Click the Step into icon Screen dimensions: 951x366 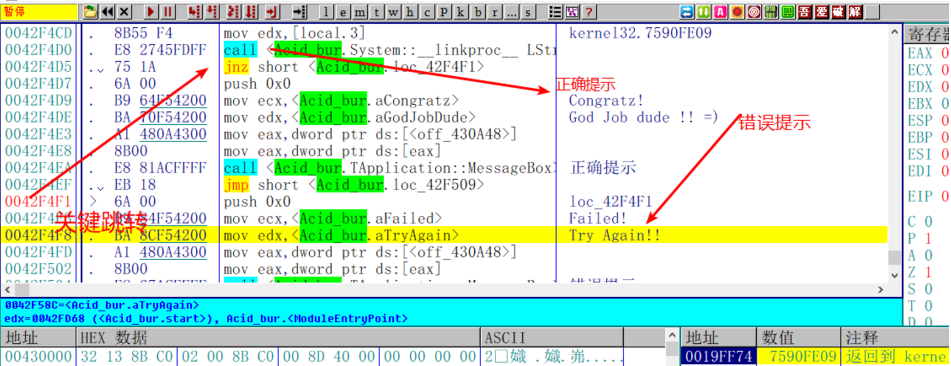(x=194, y=12)
